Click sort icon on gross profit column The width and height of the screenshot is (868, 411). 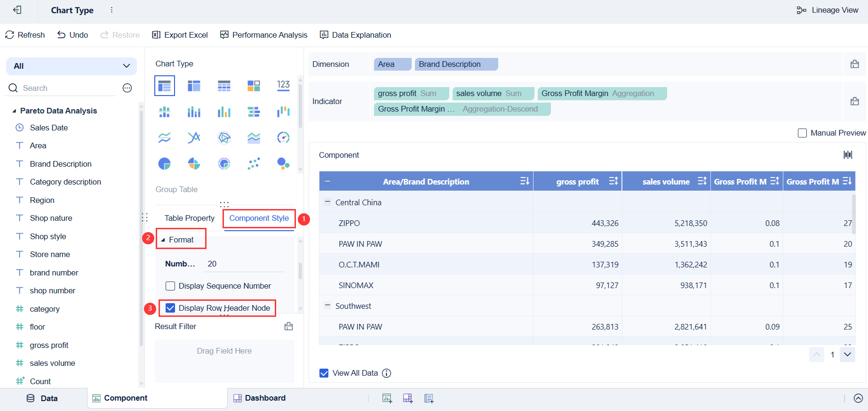click(x=613, y=181)
